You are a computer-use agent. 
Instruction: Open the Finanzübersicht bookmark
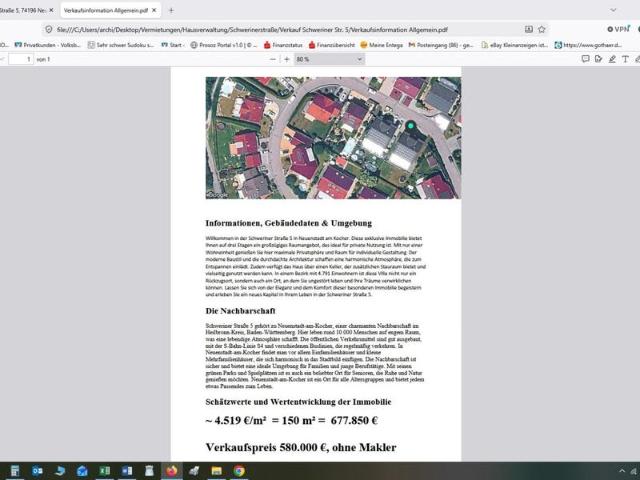coord(332,45)
